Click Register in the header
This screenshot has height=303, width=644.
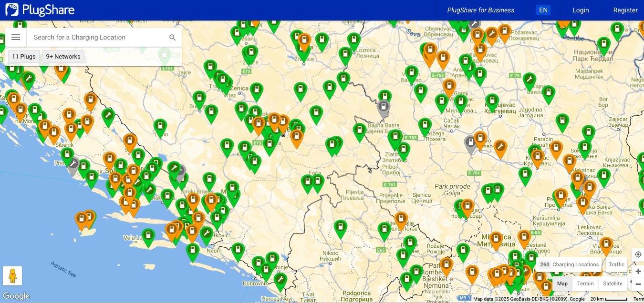[625, 10]
